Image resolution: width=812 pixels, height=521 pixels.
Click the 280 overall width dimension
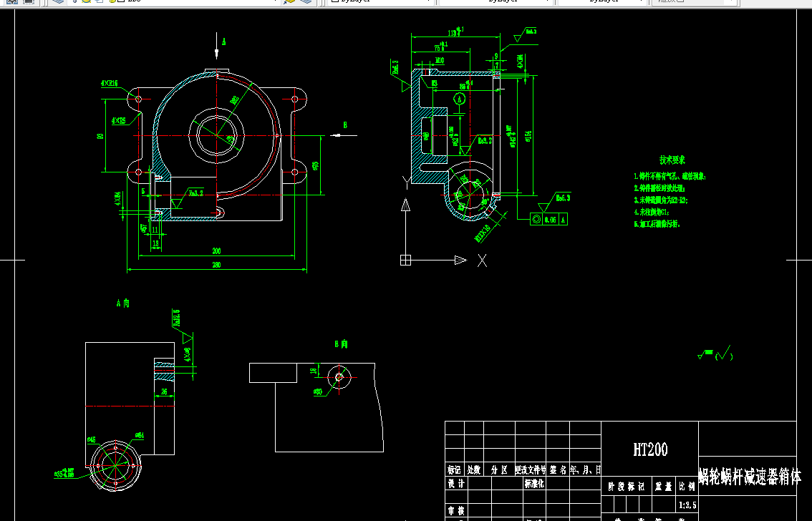pos(216,265)
